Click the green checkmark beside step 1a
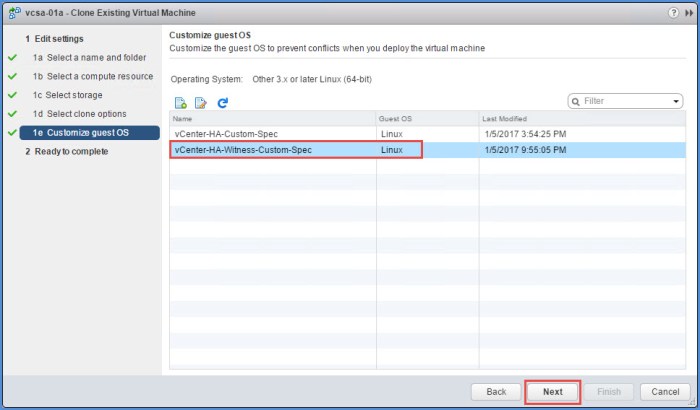This screenshot has height=410, width=700. (x=12, y=58)
